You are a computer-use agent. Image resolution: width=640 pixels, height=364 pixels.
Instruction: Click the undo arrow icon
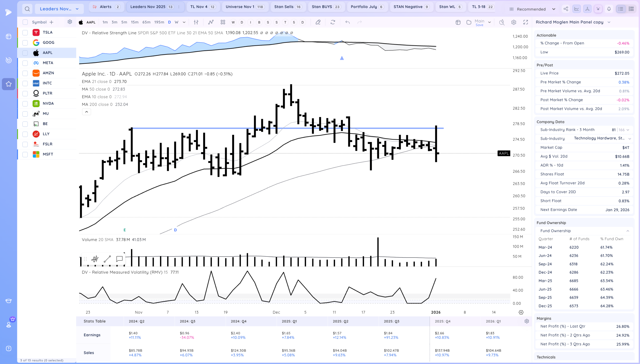point(347,22)
